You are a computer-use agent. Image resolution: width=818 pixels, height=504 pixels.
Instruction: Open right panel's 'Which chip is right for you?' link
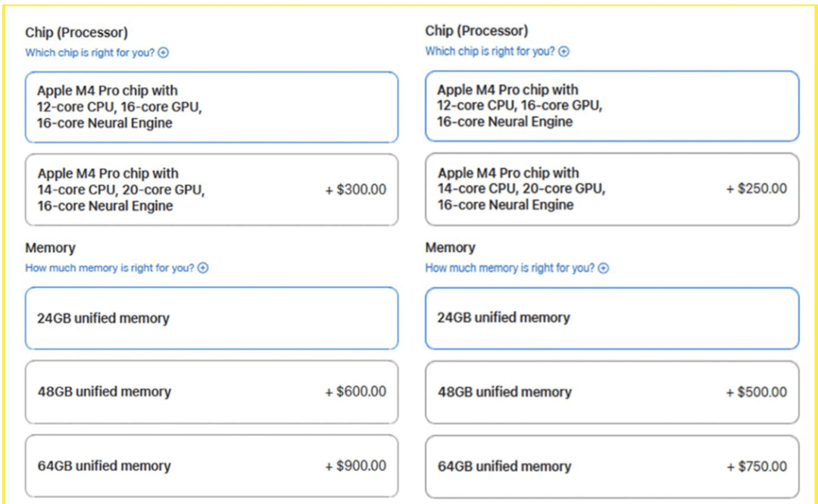tap(489, 51)
